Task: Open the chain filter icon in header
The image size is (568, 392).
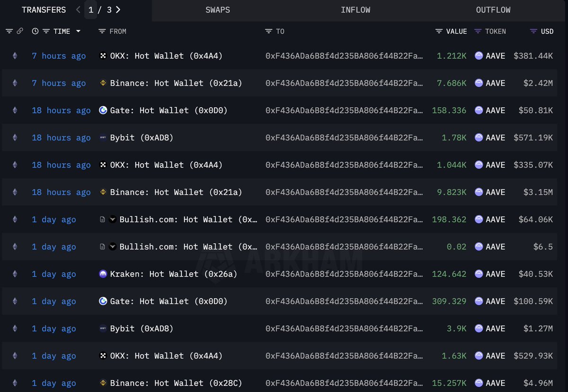Action: click(9, 31)
